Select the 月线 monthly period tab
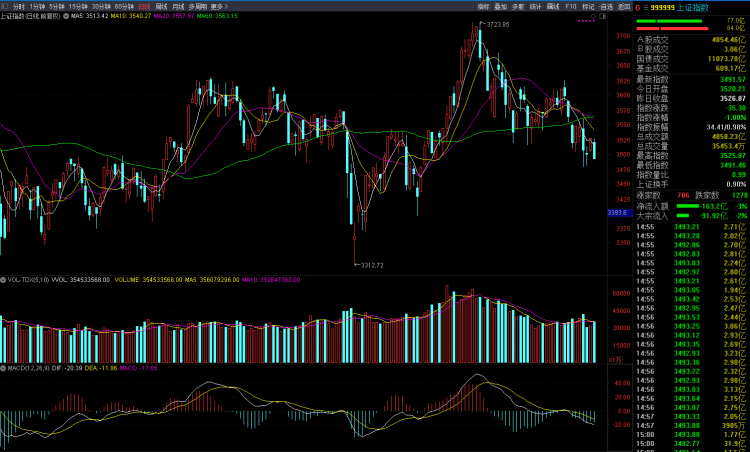Viewport: 750px width, 452px height. pos(178,7)
